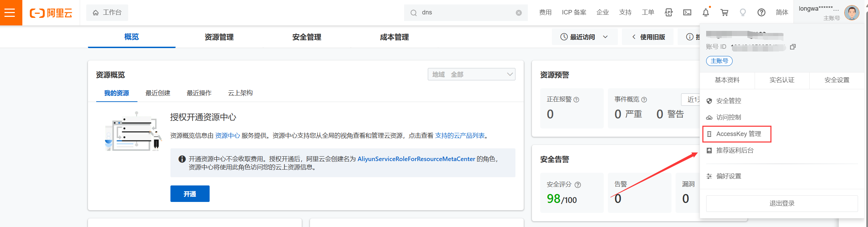Select the 概览 tab
This screenshot has height=227, width=868.
132,37
